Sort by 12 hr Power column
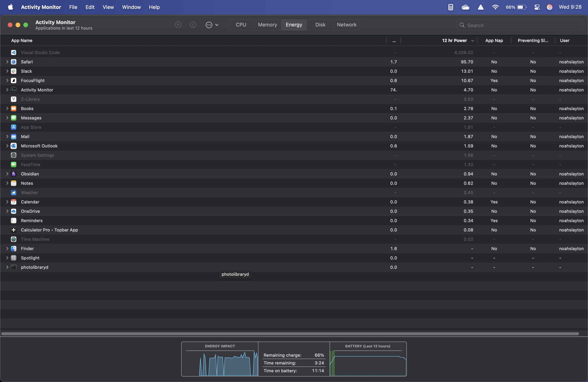This screenshot has width=588, height=382. click(454, 41)
